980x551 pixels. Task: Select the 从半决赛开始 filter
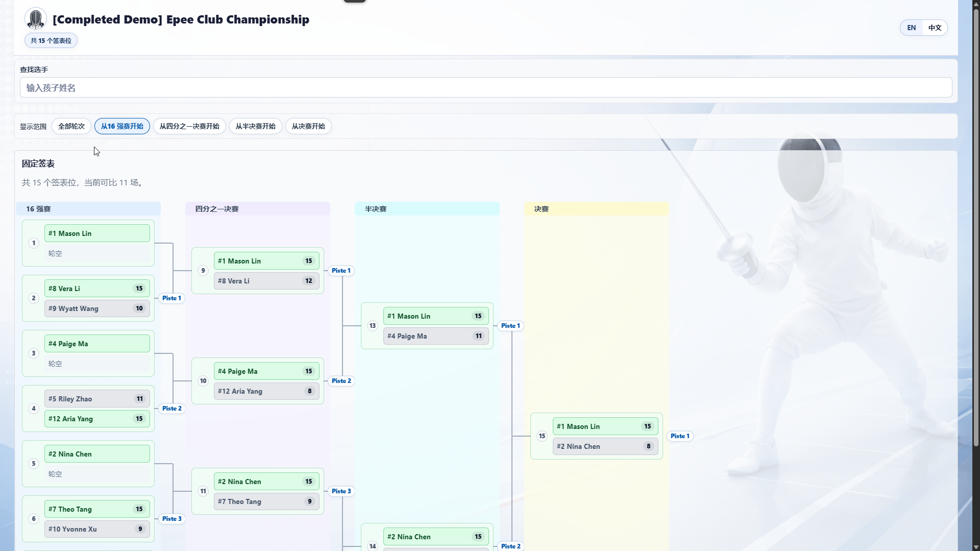[x=256, y=126]
